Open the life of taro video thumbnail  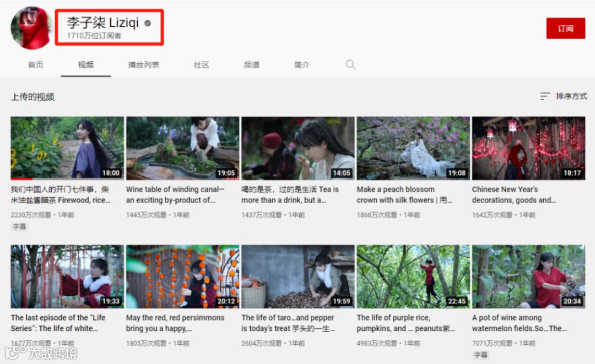[298, 276]
